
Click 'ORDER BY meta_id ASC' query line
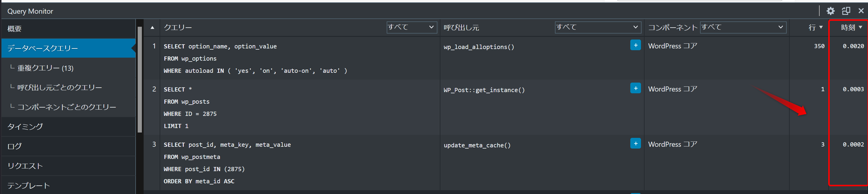point(199,182)
